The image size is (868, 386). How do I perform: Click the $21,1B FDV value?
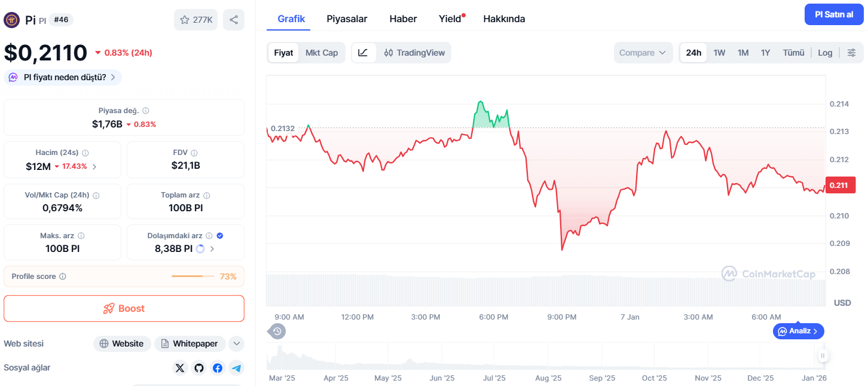click(185, 166)
